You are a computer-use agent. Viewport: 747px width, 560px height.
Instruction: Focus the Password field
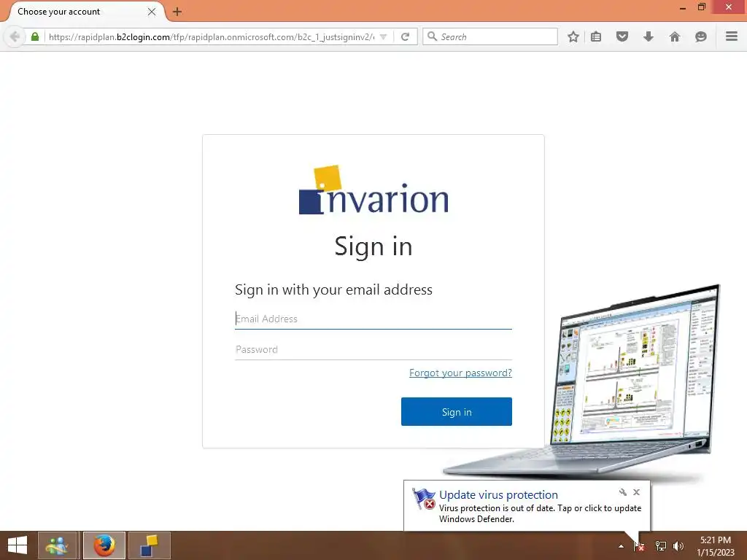pyautogui.click(x=373, y=349)
